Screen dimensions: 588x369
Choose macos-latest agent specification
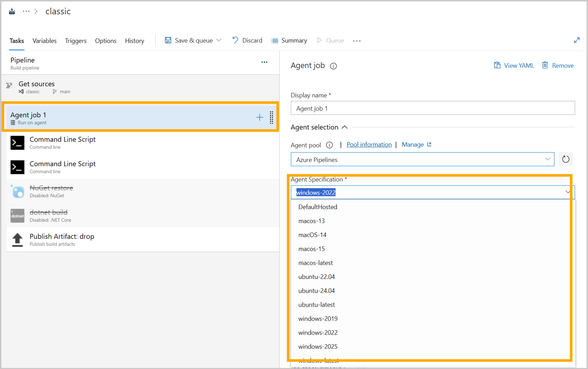point(315,263)
